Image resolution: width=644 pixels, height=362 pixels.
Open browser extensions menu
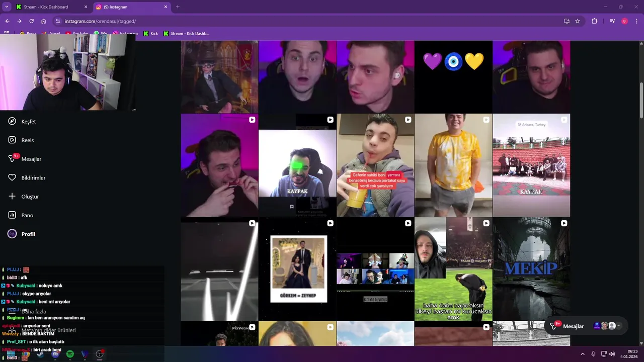pyautogui.click(x=594, y=21)
